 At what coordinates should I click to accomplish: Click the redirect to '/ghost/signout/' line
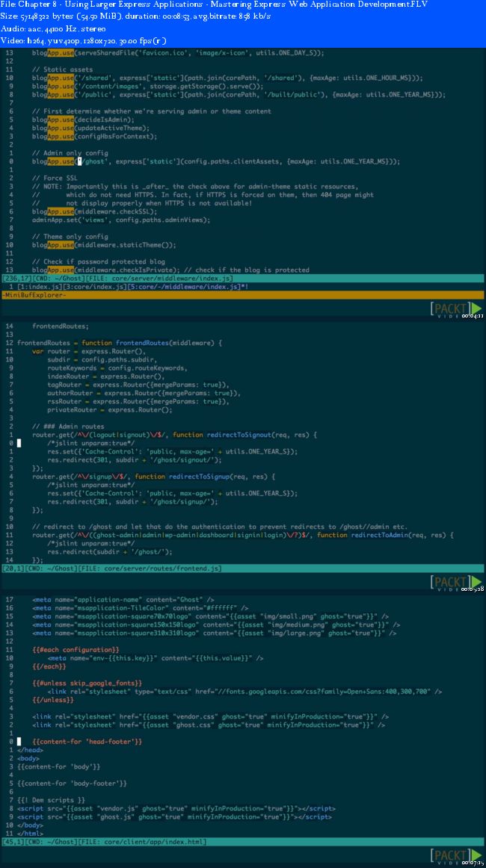[134, 459]
